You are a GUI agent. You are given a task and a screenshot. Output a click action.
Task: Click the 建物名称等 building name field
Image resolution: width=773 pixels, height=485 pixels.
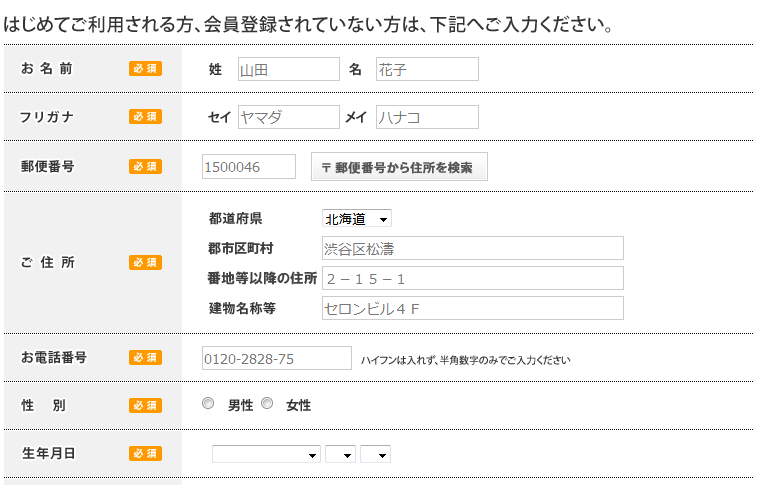[472, 308]
